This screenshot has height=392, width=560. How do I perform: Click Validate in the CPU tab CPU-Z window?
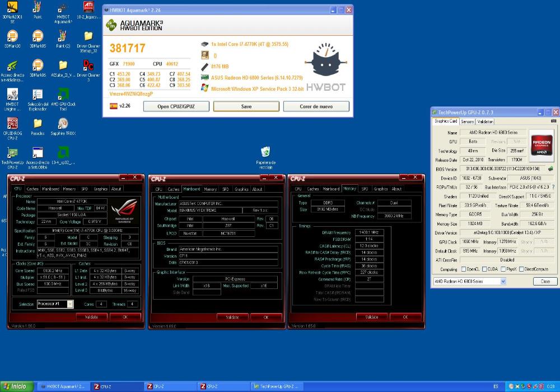click(91, 317)
